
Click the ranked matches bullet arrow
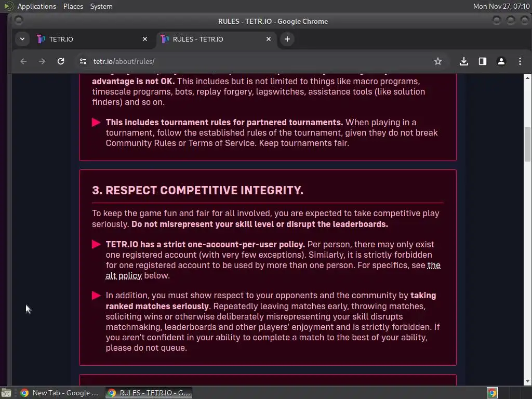tap(96, 296)
